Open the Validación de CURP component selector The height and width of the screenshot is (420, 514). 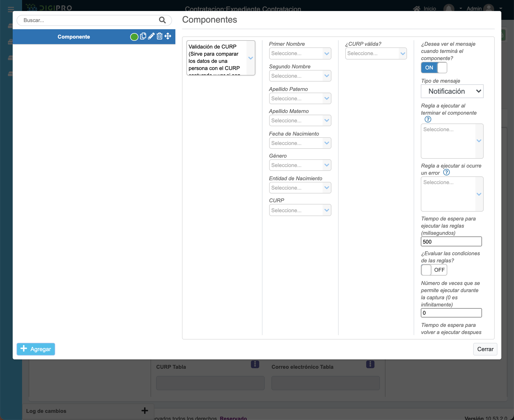221,58
